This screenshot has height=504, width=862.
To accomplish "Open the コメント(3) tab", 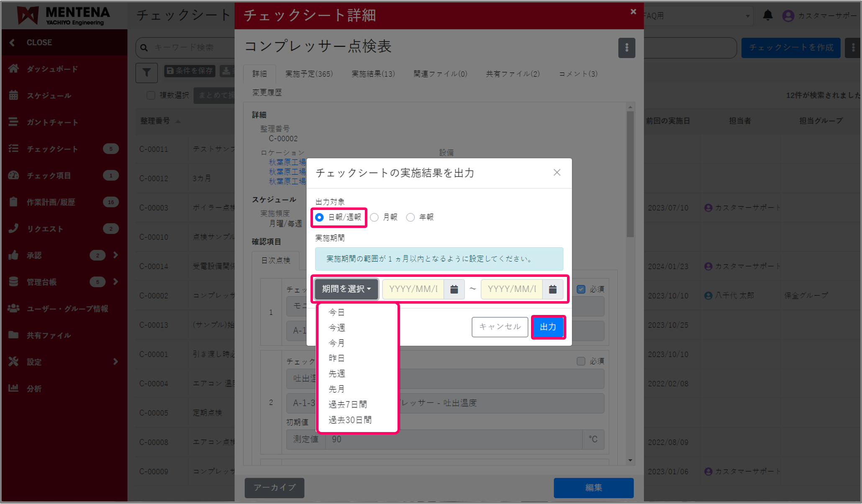I will 578,74.
